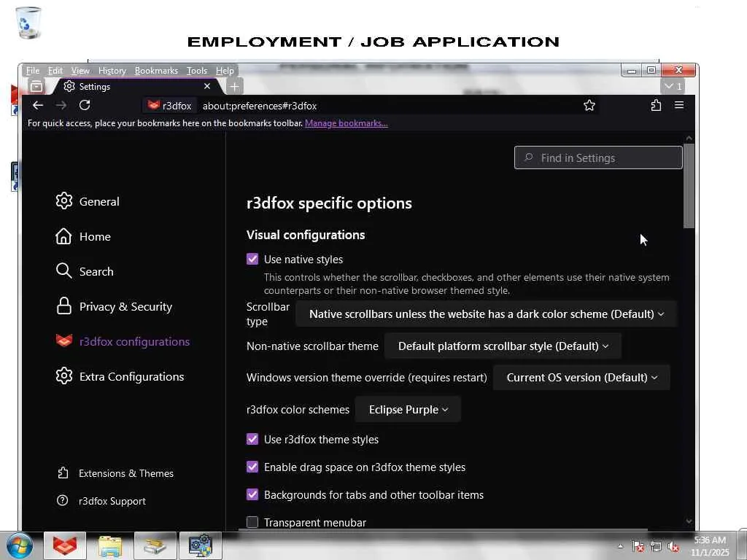The width and height of the screenshot is (747, 560).
Task: Open File Explorer from taskbar
Action: click(110, 545)
